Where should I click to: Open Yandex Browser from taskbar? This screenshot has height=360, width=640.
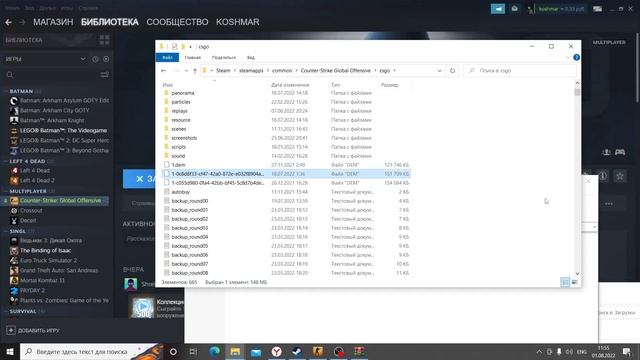(277, 351)
